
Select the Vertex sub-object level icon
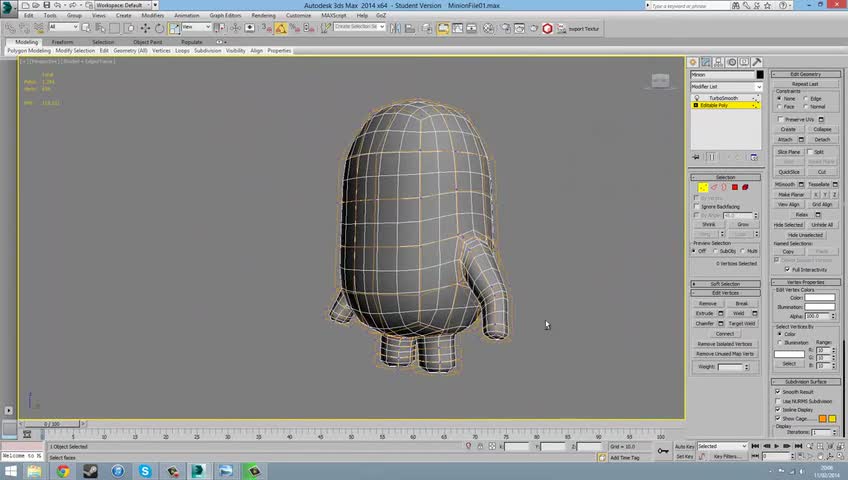[703, 187]
